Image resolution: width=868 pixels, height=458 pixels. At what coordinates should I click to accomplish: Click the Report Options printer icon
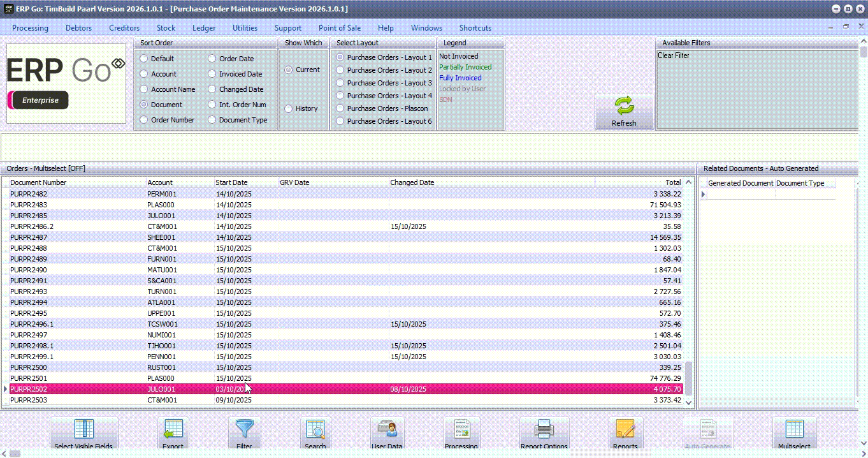pyautogui.click(x=544, y=434)
